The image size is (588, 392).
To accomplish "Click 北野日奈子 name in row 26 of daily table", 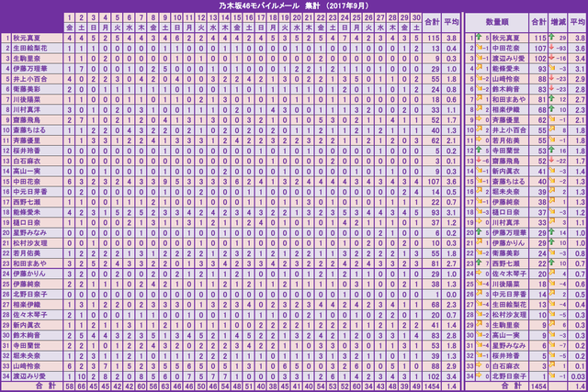I will [30, 294].
